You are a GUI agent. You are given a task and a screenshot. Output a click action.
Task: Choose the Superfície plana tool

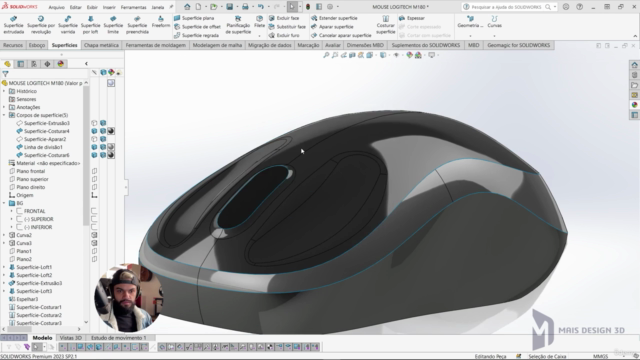point(194,18)
